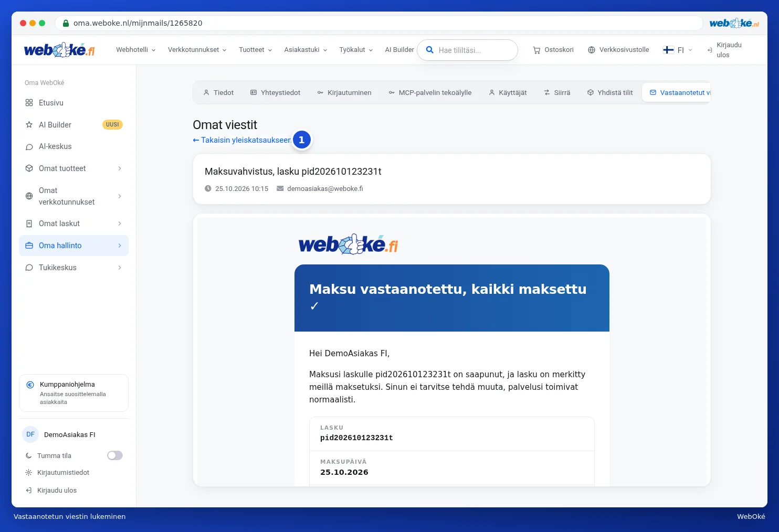
Task: Open the Verkkotunnukset dropdown menu
Action: [197, 50]
